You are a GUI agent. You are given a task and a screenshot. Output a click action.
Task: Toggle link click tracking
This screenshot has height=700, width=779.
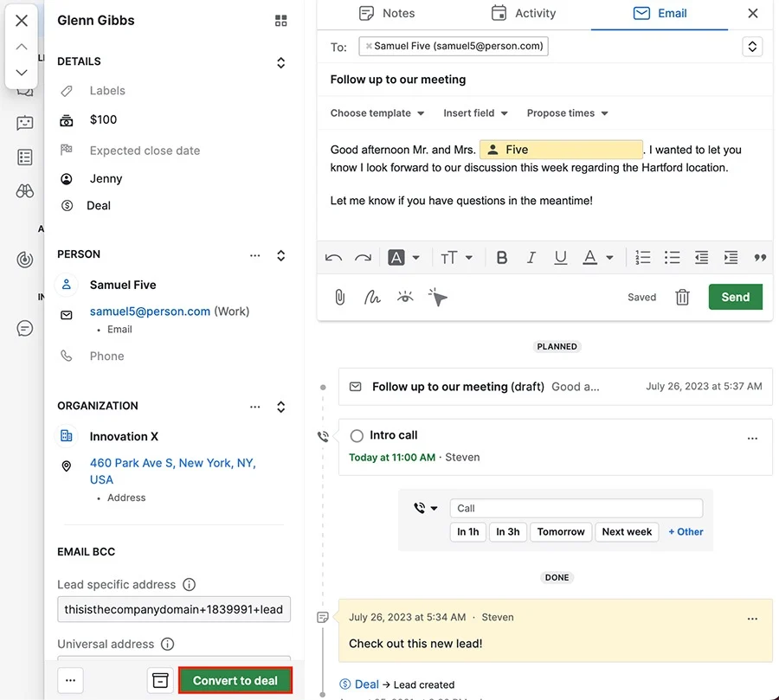(438, 297)
